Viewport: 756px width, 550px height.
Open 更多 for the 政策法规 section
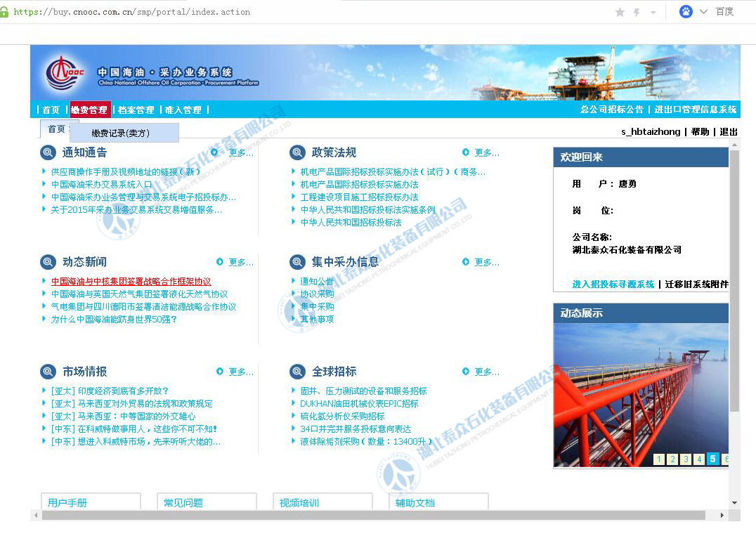pyautogui.click(x=486, y=153)
